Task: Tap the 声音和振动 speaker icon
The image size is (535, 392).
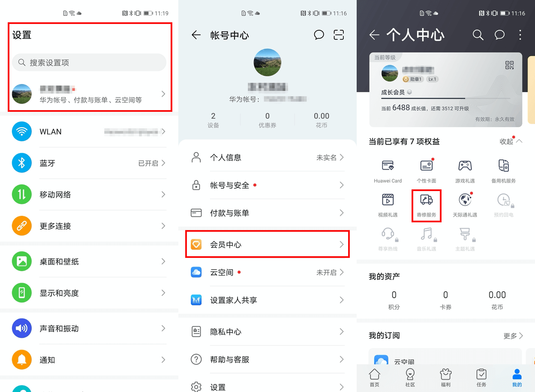Action: [x=22, y=329]
